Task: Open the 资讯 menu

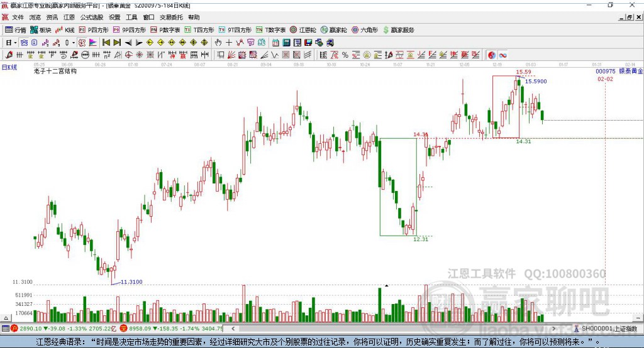Action: [52, 17]
